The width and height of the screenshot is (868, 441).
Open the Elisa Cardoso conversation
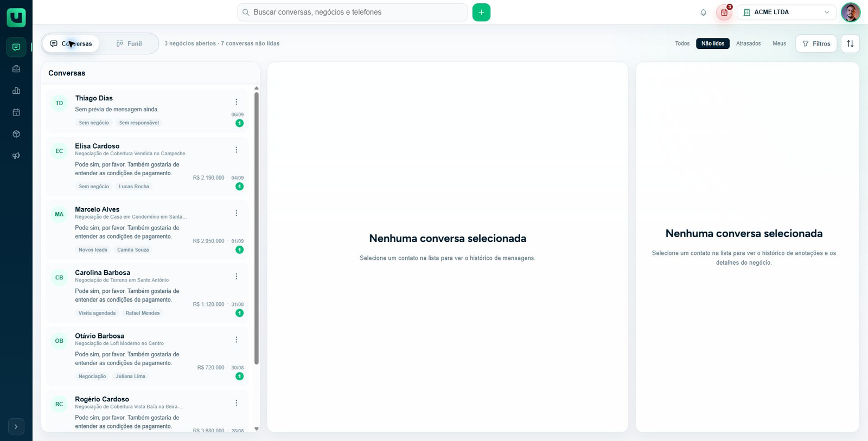[148, 166]
